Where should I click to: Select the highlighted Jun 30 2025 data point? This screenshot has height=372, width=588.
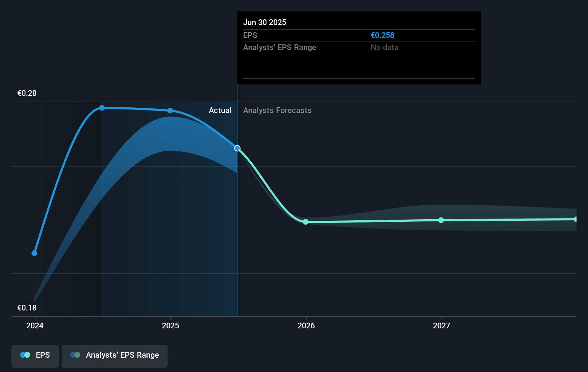(x=237, y=148)
